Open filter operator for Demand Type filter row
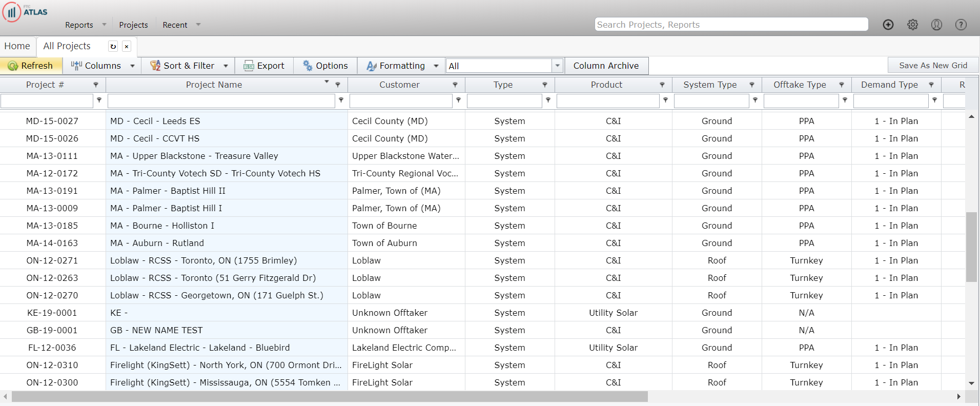This screenshot has width=980, height=406. (934, 100)
